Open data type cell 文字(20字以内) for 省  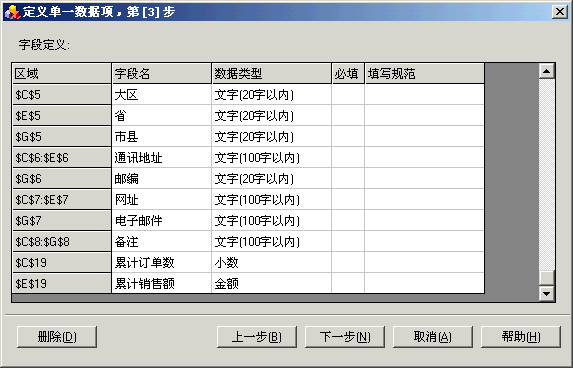[x=272, y=115]
